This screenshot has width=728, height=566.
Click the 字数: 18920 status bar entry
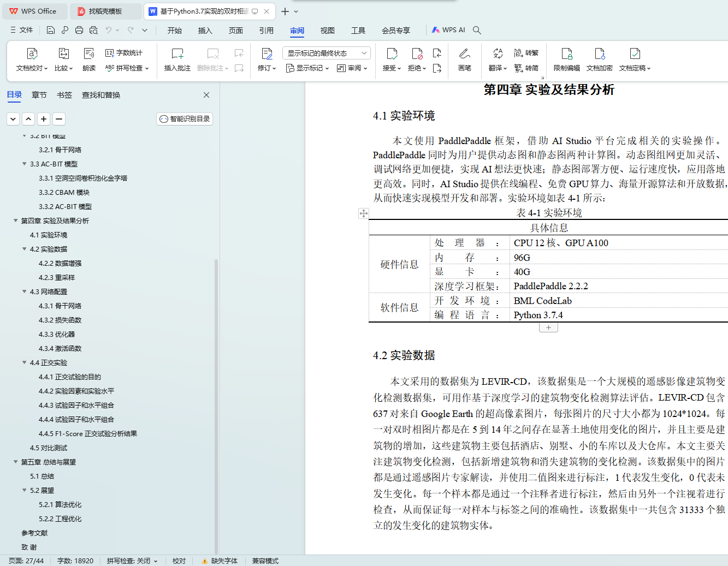75,561
